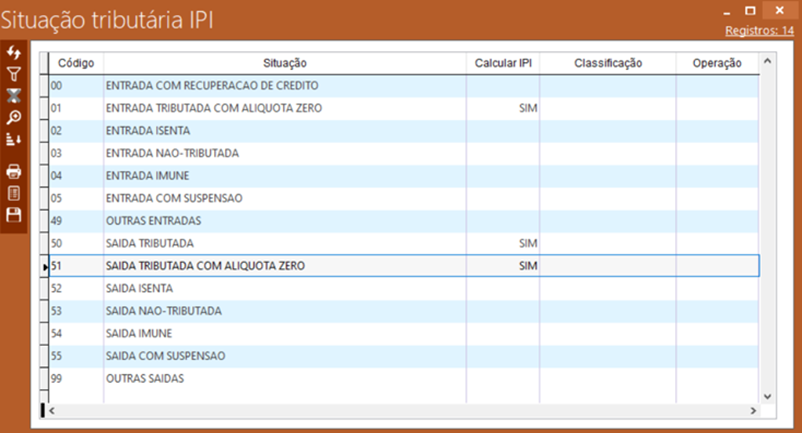Click the save floppy disk icon
The width and height of the screenshot is (802, 433).
(14, 214)
